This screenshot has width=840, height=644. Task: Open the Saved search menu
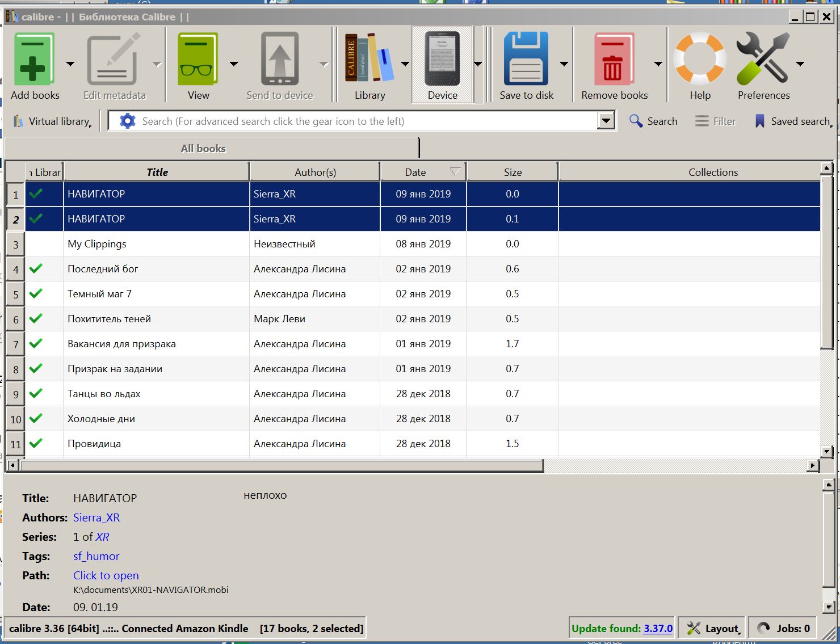click(x=793, y=121)
